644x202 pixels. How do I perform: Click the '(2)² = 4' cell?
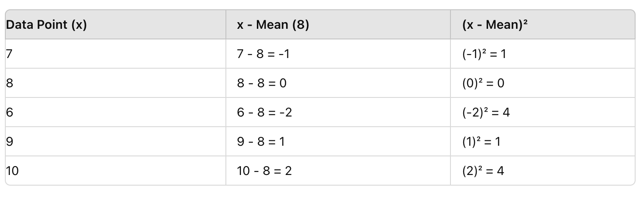[x=483, y=171]
